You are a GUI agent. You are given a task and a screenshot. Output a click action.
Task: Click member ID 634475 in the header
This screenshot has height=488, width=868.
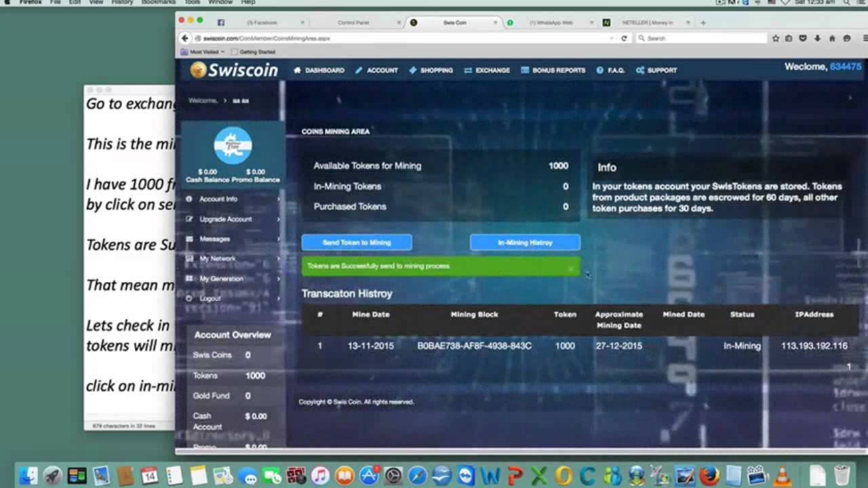coord(846,66)
